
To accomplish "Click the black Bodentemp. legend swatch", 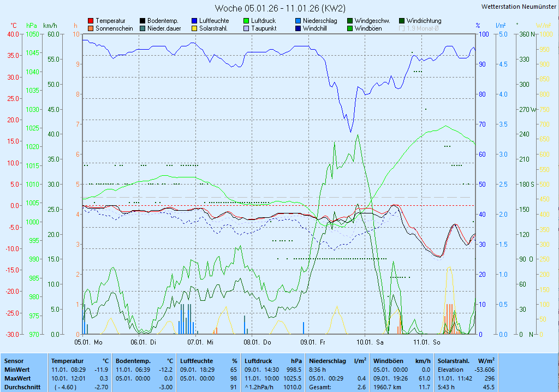I will coord(142,21).
